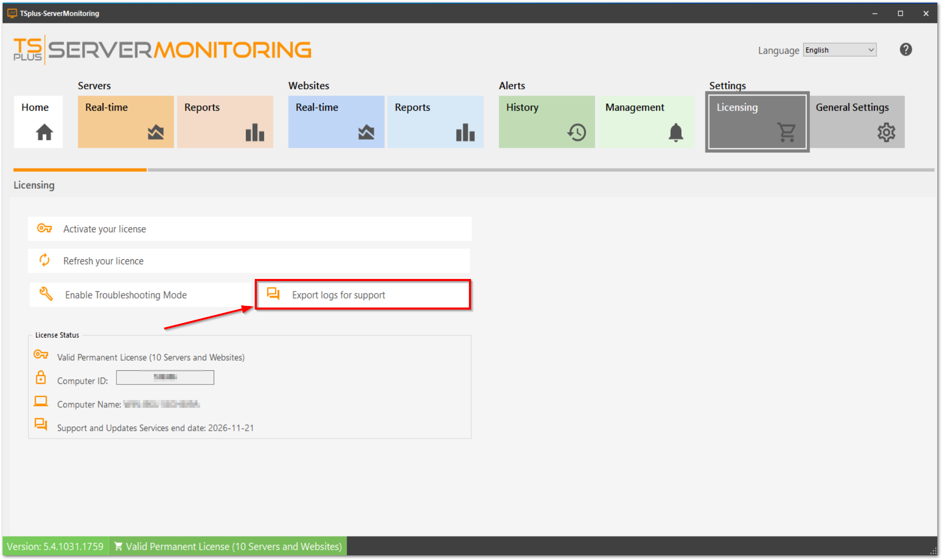Screen dimensions: 942x560
Task: Open General Settings gear icon
Action: (x=886, y=132)
